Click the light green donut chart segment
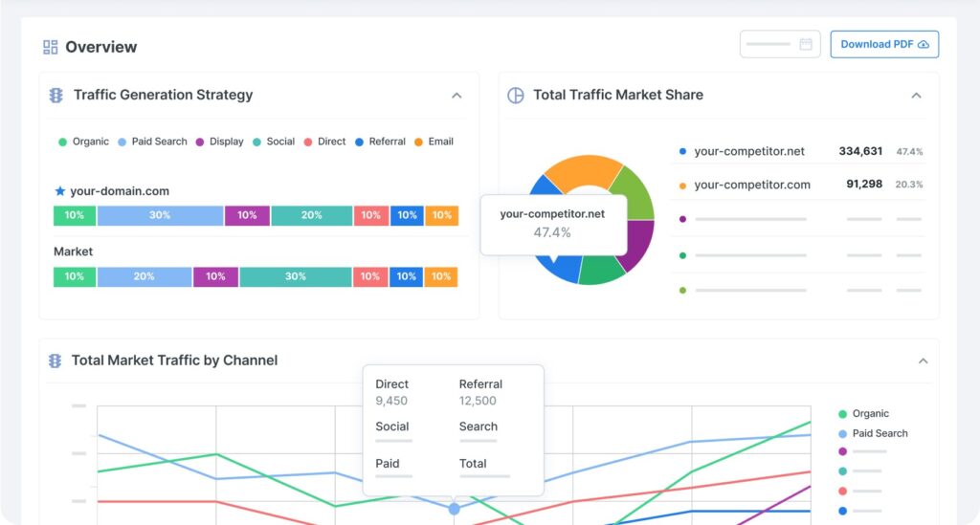Viewport: 980px width, 525px height. (635, 192)
